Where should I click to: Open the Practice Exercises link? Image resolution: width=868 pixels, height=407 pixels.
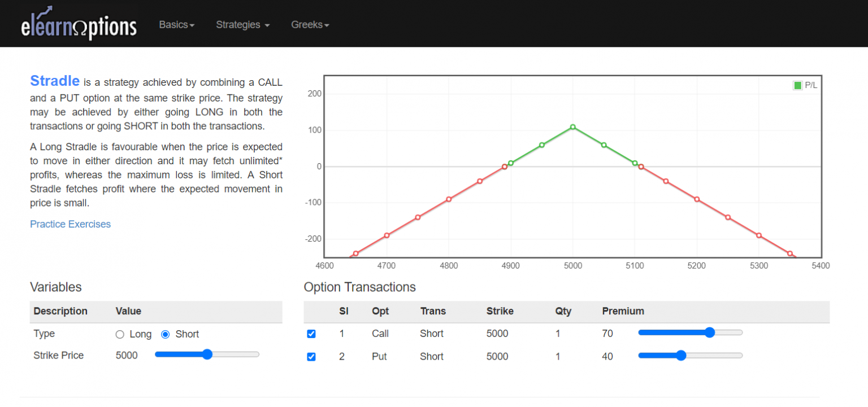click(x=70, y=224)
